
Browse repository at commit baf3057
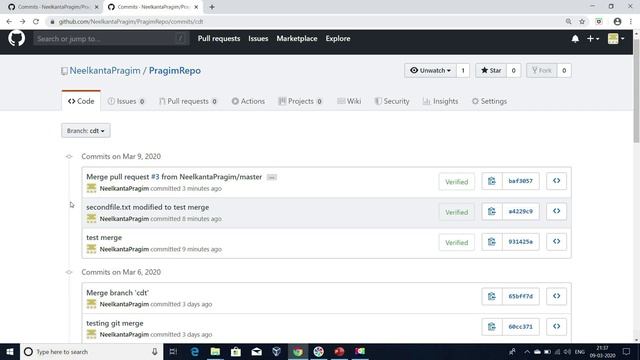coord(556,181)
